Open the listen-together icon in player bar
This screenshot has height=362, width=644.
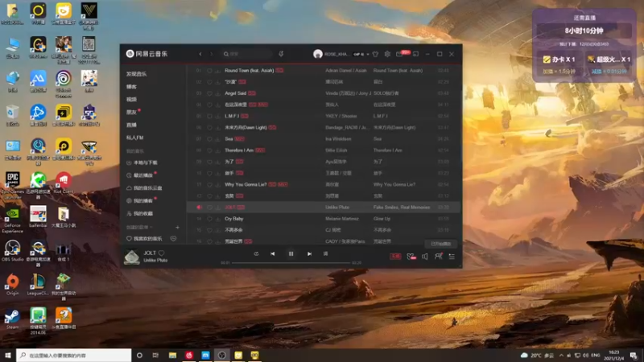[x=438, y=256]
